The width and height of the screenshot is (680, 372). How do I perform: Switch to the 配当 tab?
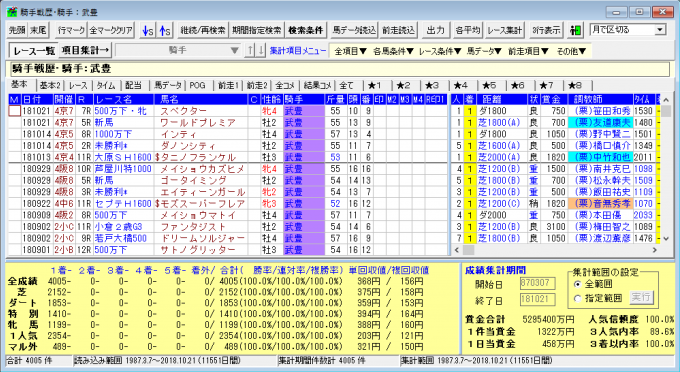point(134,85)
